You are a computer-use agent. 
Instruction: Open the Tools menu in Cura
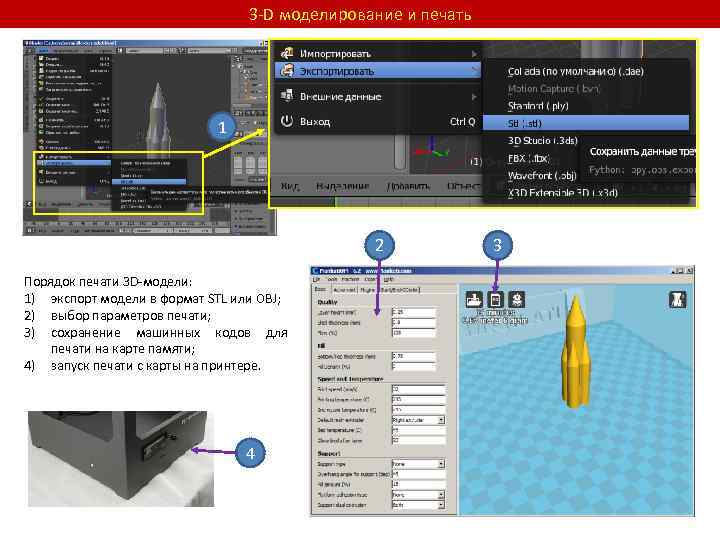(x=332, y=279)
